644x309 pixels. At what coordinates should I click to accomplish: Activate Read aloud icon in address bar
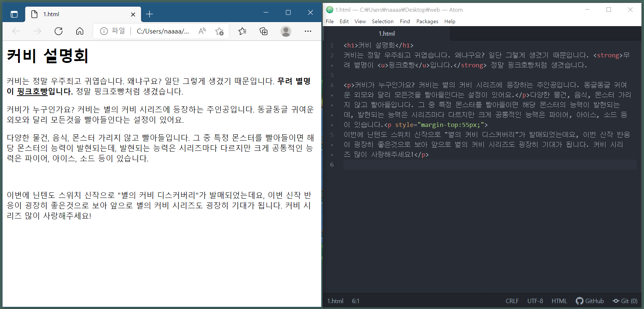202,31
